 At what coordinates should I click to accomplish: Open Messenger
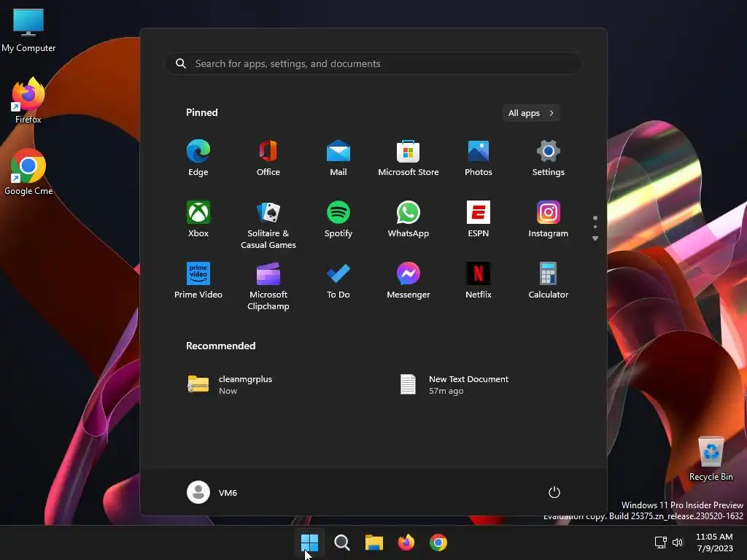tap(409, 281)
